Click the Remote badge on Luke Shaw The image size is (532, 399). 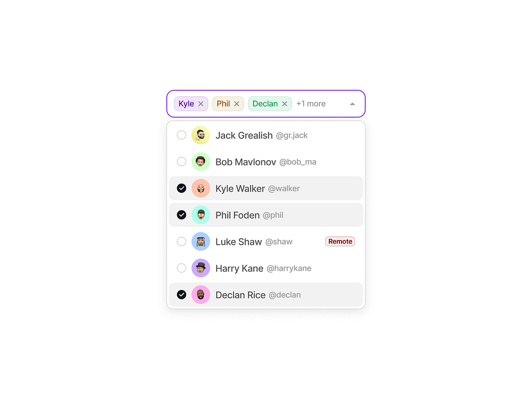(340, 242)
